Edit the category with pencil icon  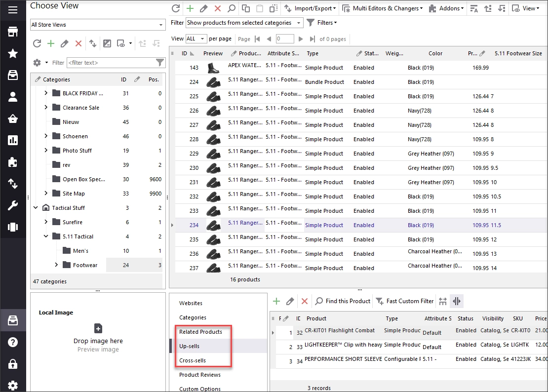[x=64, y=43]
